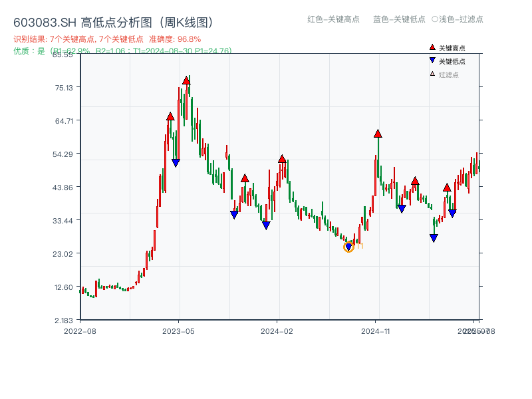532x399 pixels.
Task: Click the faded triangle icon beside 过滤点 legend entry
Action: 432,74
